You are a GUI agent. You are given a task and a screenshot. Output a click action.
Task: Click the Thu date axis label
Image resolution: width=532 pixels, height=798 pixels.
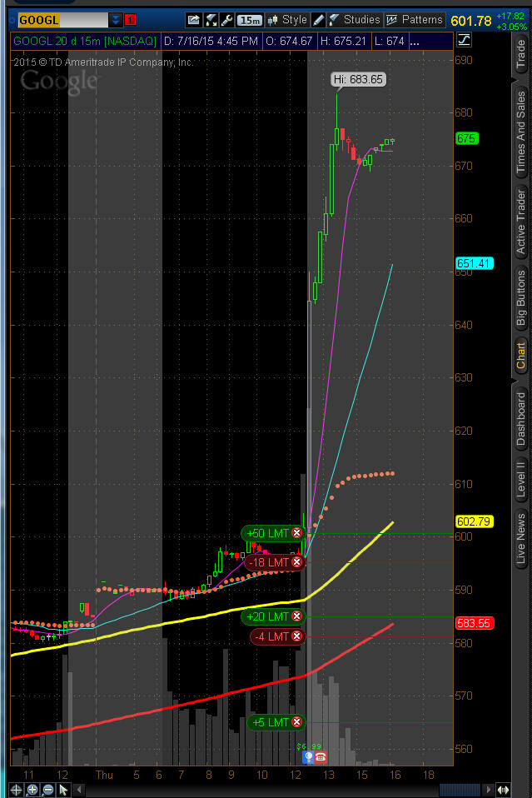tap(104, 775)
